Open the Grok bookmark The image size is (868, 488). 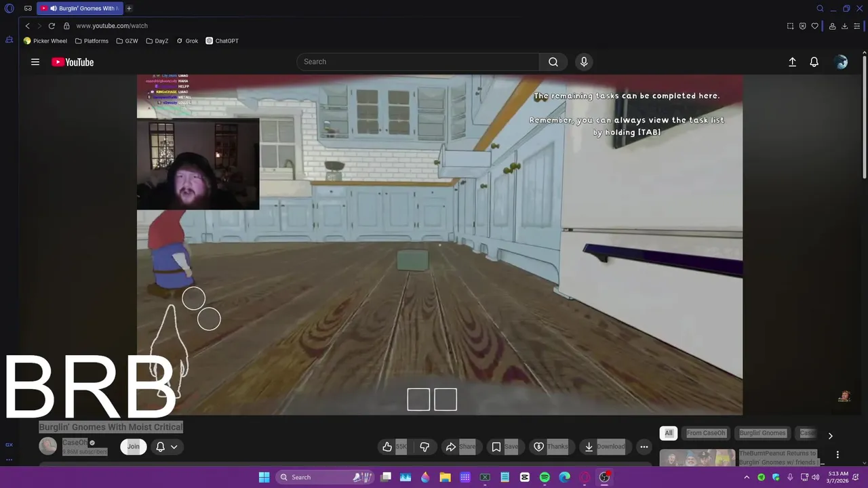pos(187,41)
